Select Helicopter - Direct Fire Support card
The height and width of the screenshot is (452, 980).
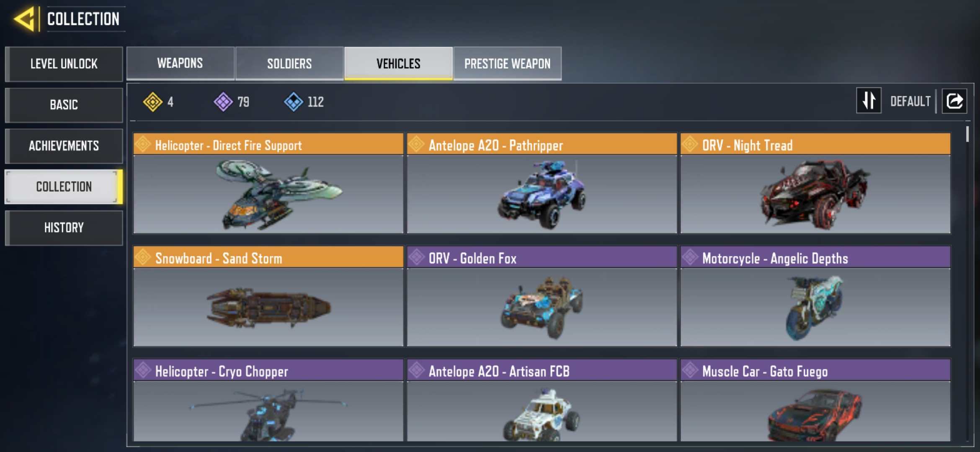[x=268, y=183]
